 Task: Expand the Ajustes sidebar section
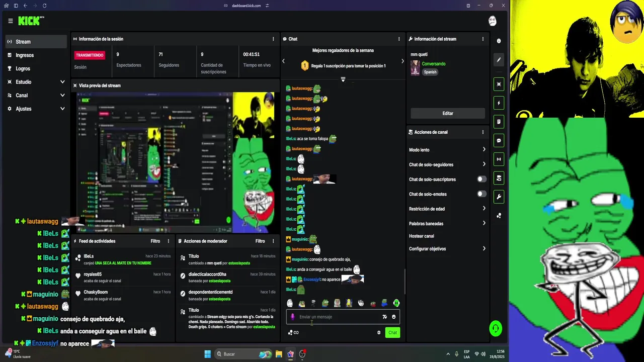[36, 109]
